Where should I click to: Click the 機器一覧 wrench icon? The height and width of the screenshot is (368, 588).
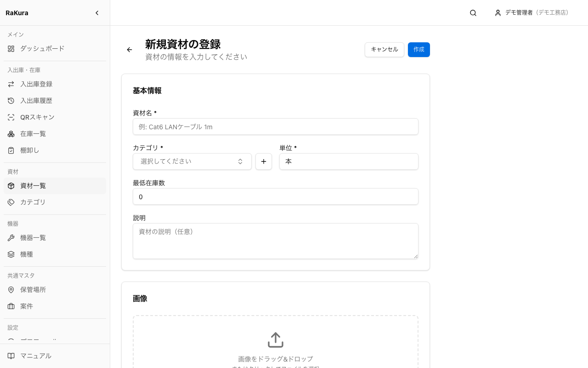click(11, 238)
